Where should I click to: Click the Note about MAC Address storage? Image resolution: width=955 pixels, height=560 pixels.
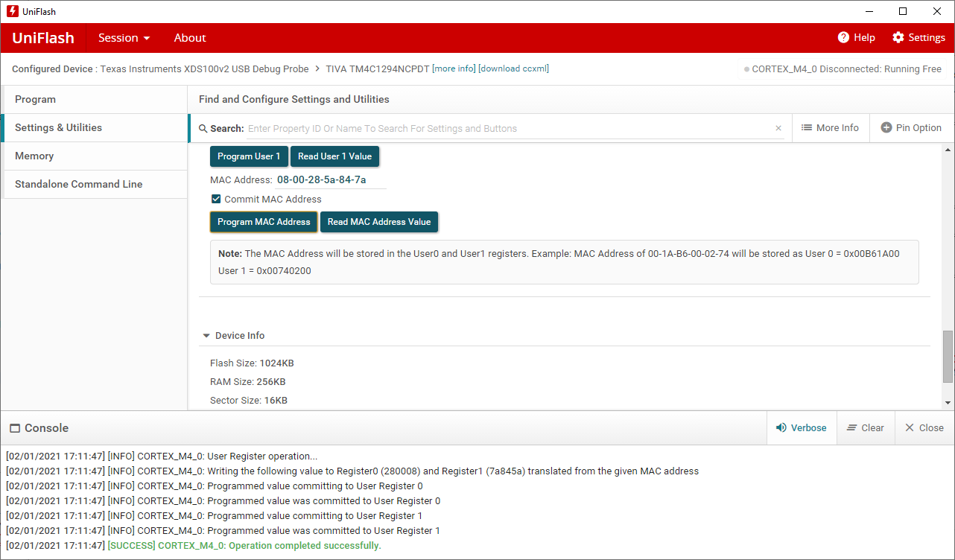click(x=565, y=262)
